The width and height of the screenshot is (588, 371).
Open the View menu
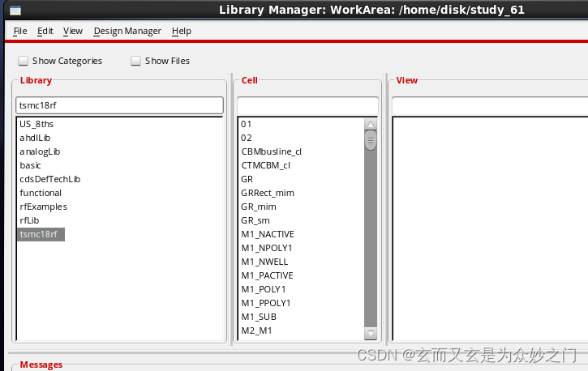pos(73,31)
